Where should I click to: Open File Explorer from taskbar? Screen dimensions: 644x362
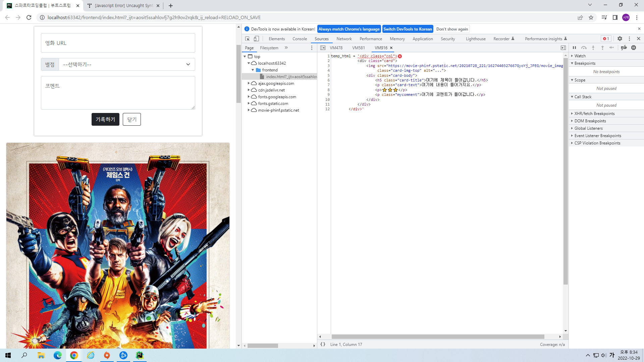41,355
